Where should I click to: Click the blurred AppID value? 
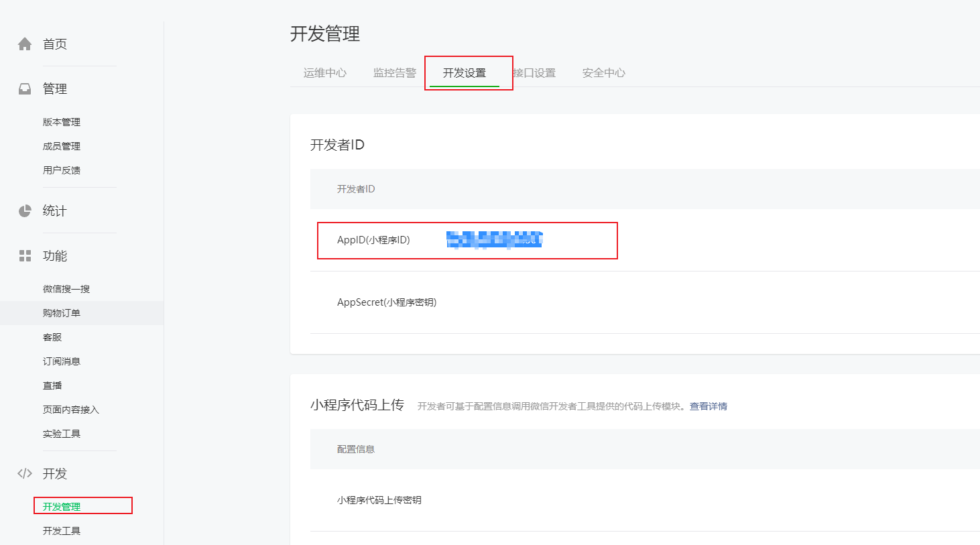click(x=494, y=239)
